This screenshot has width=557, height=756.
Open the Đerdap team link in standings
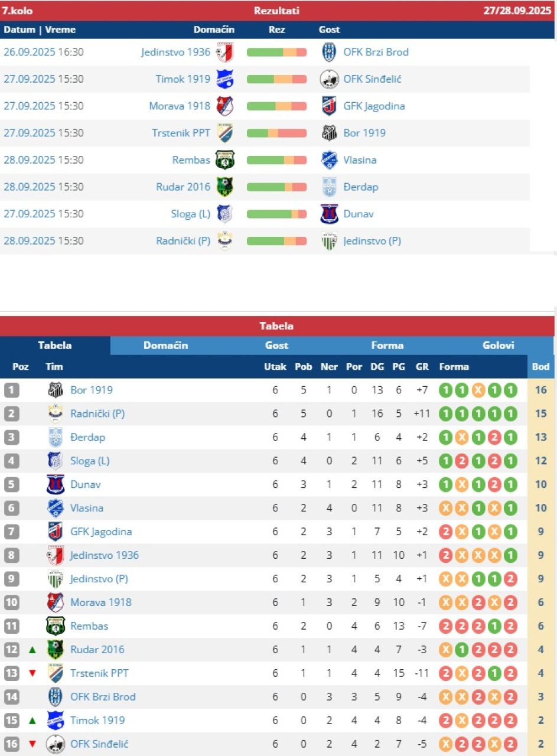[87, 437]
